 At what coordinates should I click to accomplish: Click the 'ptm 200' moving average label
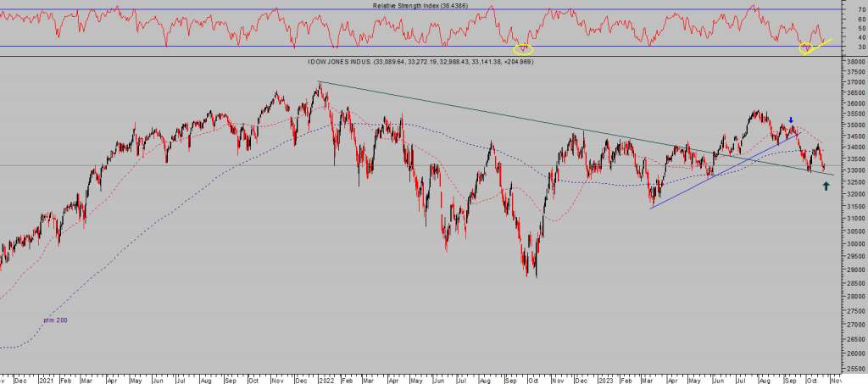pos(56,320)
